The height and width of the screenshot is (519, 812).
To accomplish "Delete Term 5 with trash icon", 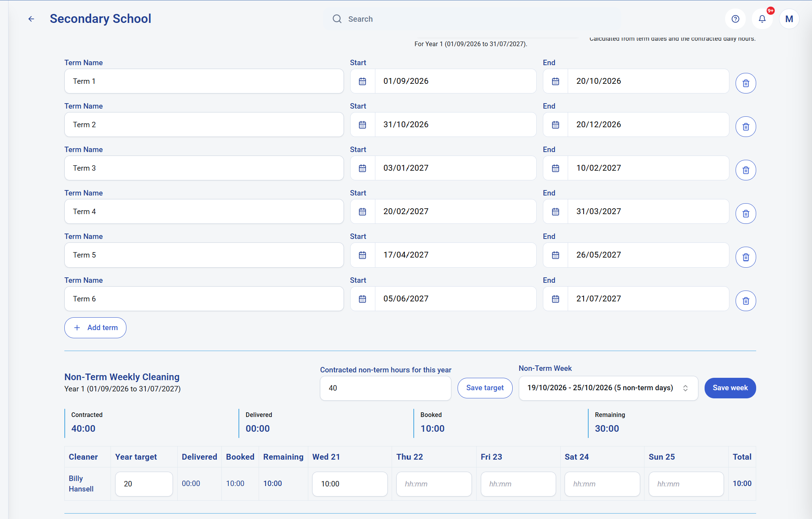I will pyautogui.click(x=746, y=257).
